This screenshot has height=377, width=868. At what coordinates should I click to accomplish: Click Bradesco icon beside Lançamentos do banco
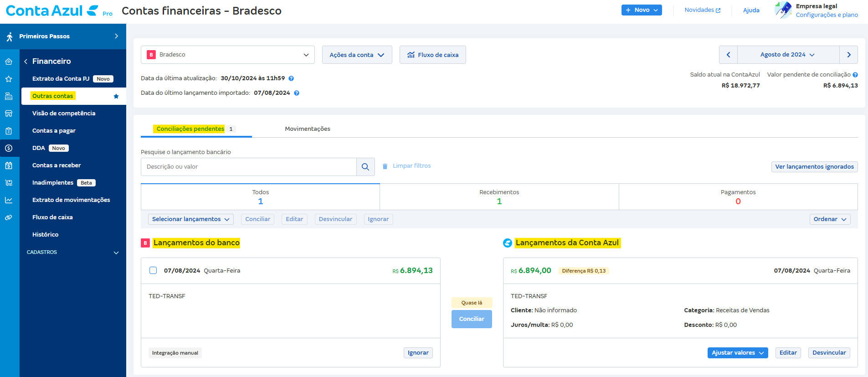(145, 243)
